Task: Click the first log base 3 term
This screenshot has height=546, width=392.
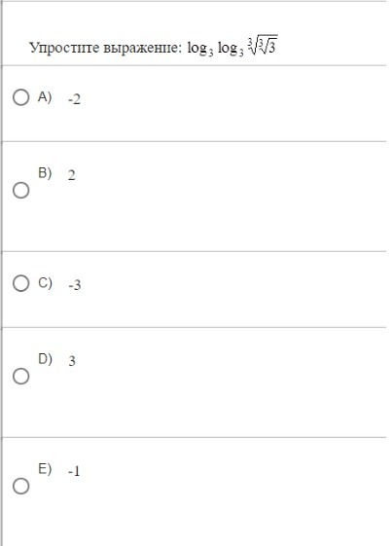Action: [x=200, y=49]
